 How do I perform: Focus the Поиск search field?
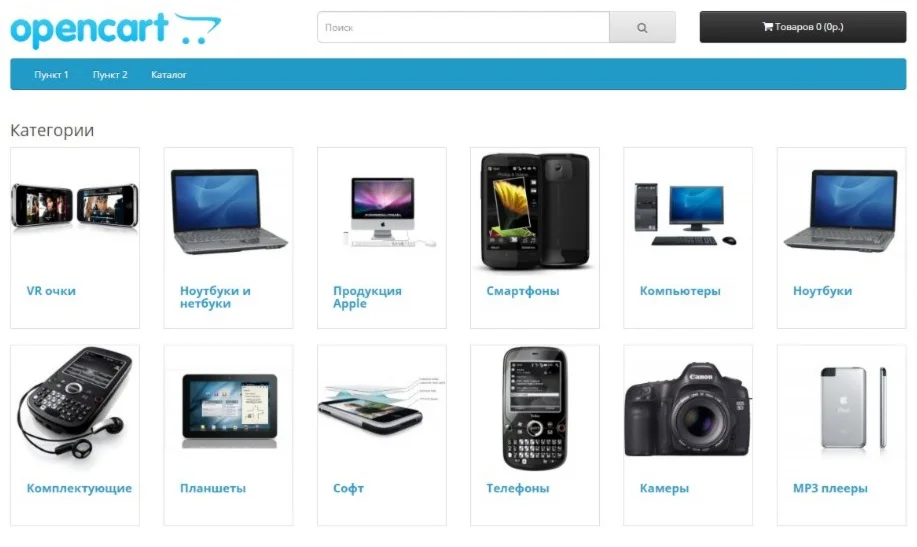point(463,27)
